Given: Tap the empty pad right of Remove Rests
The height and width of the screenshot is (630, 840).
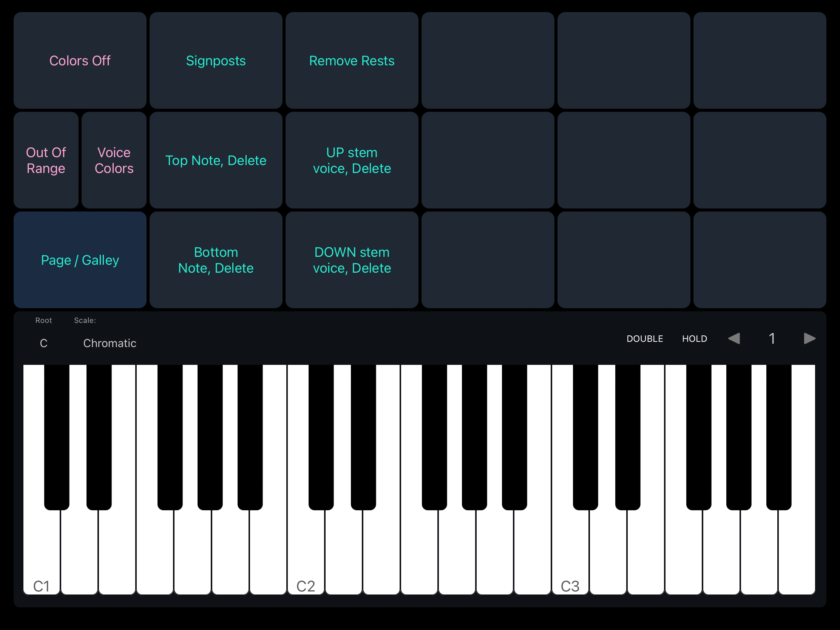Looking at the screenshot, I should coord(488,61).
